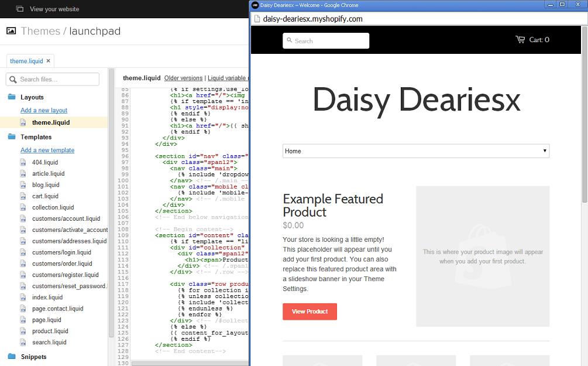Click the index.liquid file icon
The width and height of the screenshot is (588, 366).
pyautogui.click(x=23, y=297)
